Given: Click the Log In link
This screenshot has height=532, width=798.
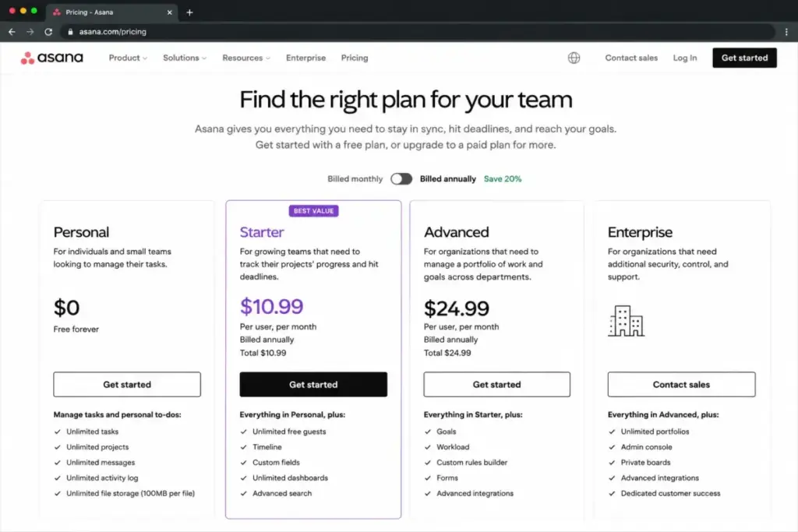Looking at the screenshot, I should click(x=684, y=58).
